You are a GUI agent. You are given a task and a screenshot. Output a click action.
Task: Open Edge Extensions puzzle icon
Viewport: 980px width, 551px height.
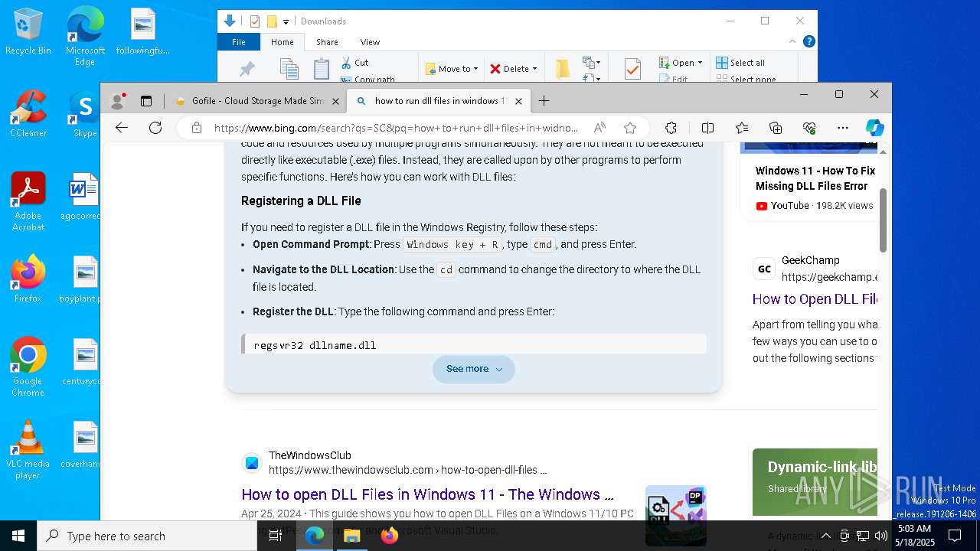coord(671,128)
